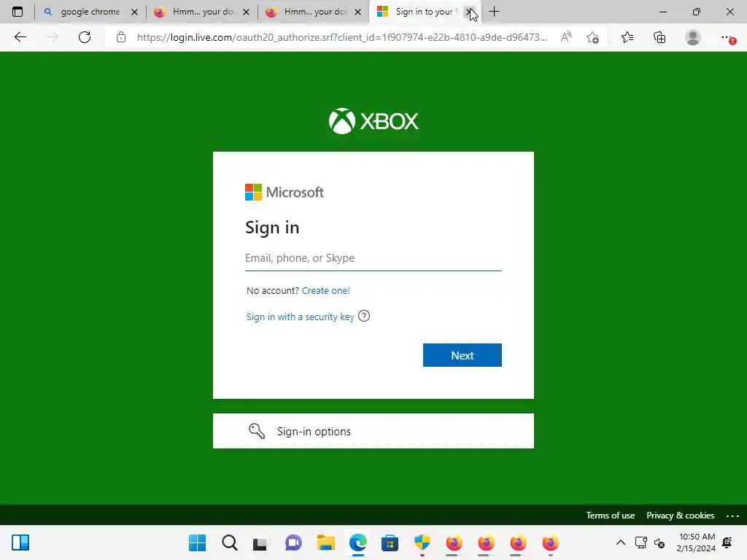This screenshot has width=747, height=560.
Task: Open File Explorer from the taskbar
Action: point(326,542)
